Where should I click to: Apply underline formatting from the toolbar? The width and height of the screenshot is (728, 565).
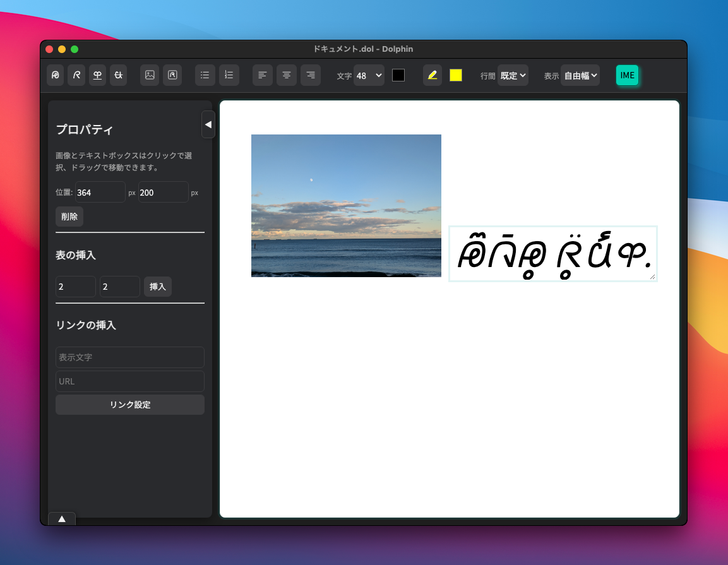coord(97,75)
